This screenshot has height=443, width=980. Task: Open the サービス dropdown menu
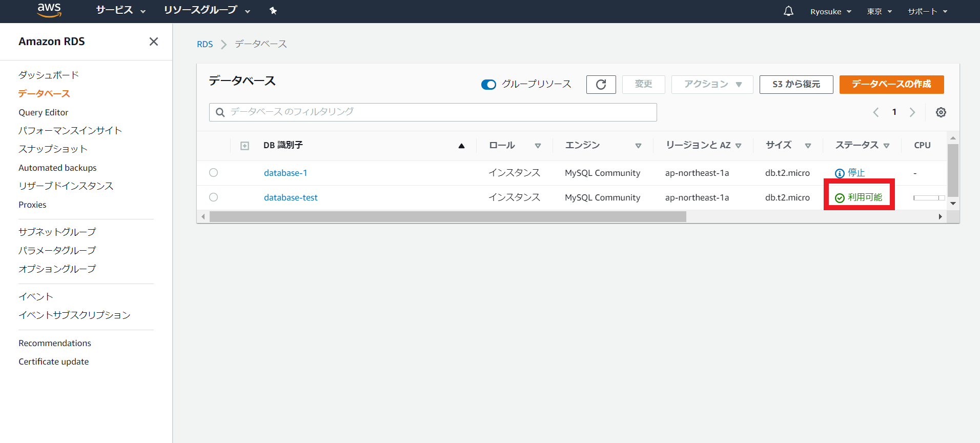coord(120,10)
